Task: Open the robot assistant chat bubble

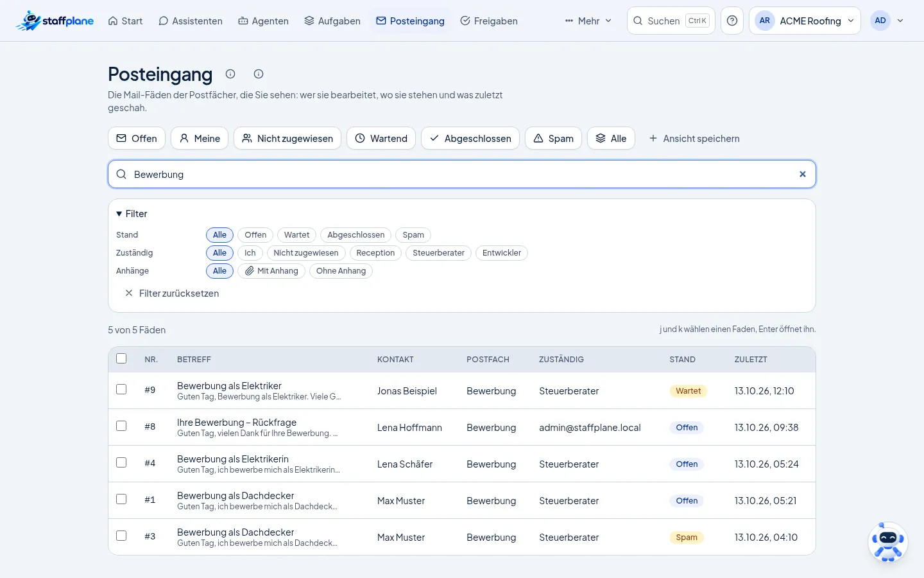Action: 888,542
